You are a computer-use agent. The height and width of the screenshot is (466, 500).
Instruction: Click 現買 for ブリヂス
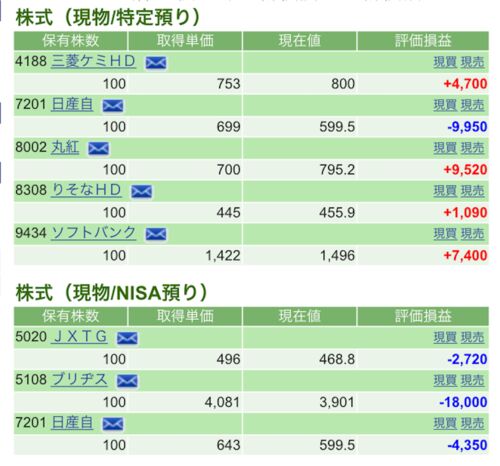(x=445, y=381)
